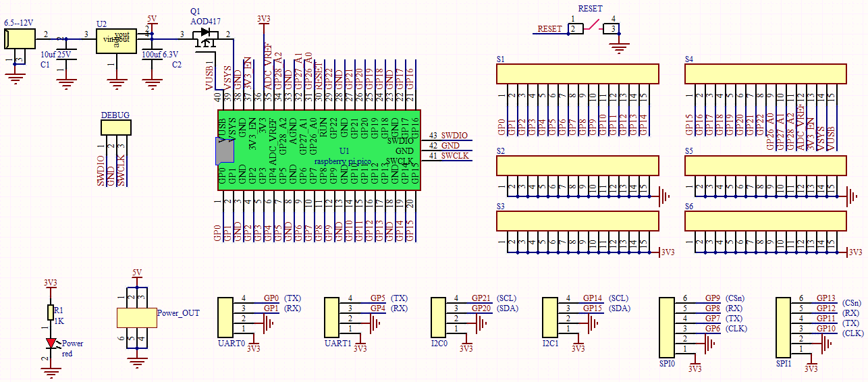Image resolution: width=868 pixels, height=382 pixels.
Task: Click the ground symbol under the RESET switch
Action: pos(619,48)
